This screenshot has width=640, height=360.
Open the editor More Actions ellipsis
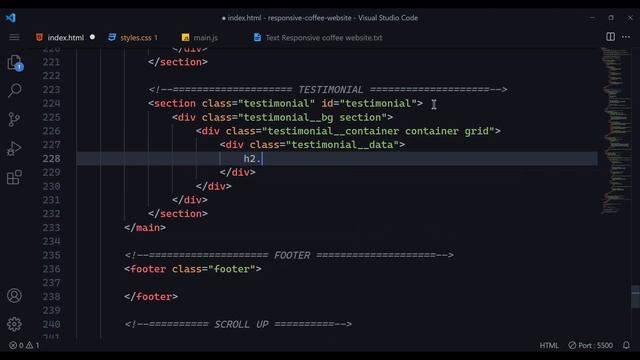(x=626, y=37)
